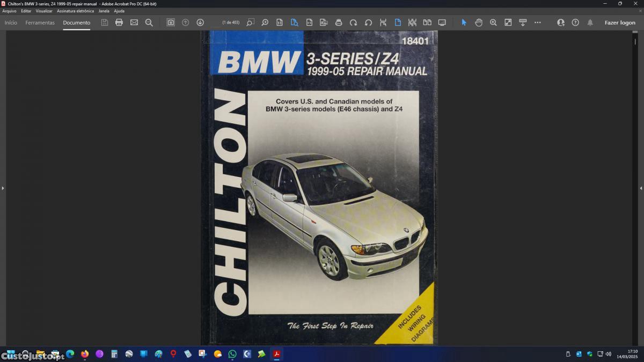This screenshot has width=644, height=362.
Task: Rotate page clockwise icon
Action: [353, 23]
